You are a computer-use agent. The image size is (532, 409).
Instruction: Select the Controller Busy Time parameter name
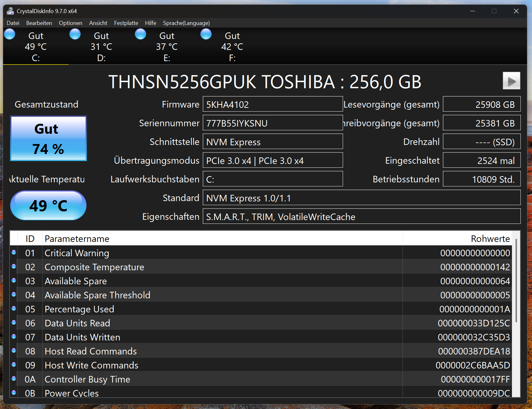(87, 379)
